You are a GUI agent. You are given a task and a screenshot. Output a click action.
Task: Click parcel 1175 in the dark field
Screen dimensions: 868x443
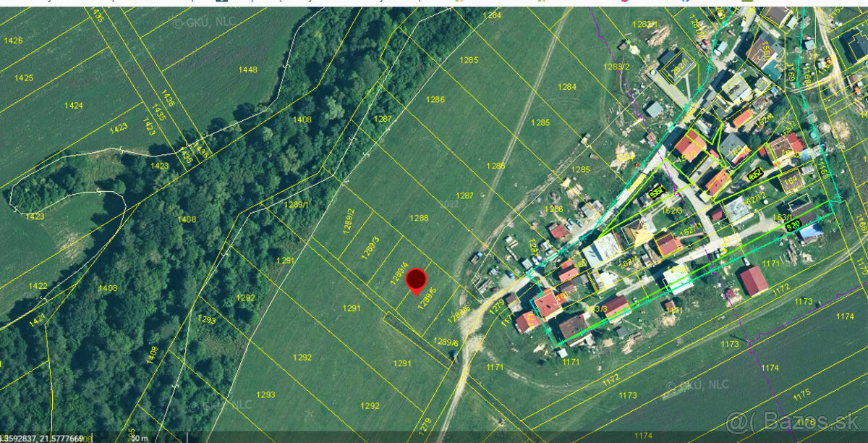click(x=801, y=395)
